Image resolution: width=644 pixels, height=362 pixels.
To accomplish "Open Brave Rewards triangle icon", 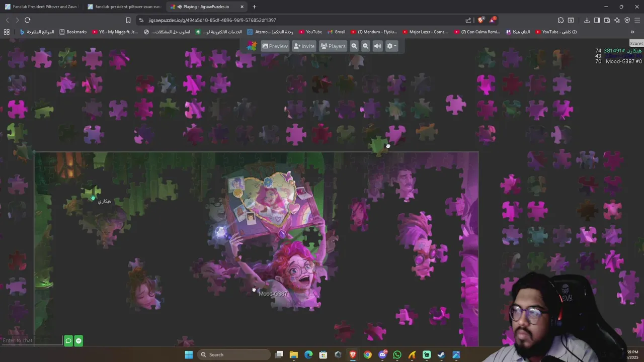I will [x=493, y=20].
